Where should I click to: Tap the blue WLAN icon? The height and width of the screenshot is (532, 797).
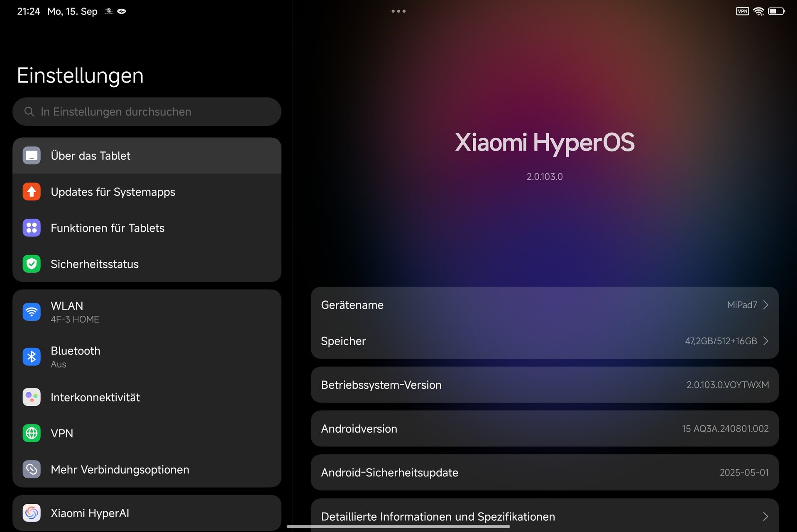32,312
